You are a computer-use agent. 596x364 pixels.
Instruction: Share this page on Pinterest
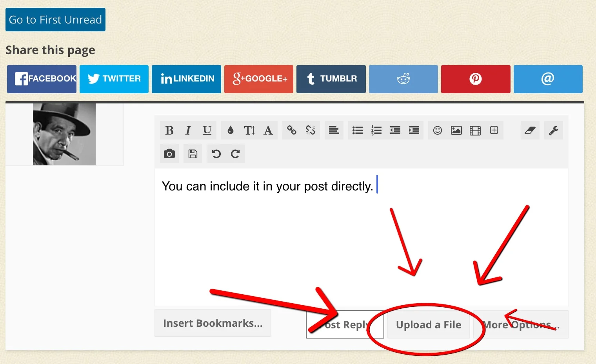pos(476,79)
